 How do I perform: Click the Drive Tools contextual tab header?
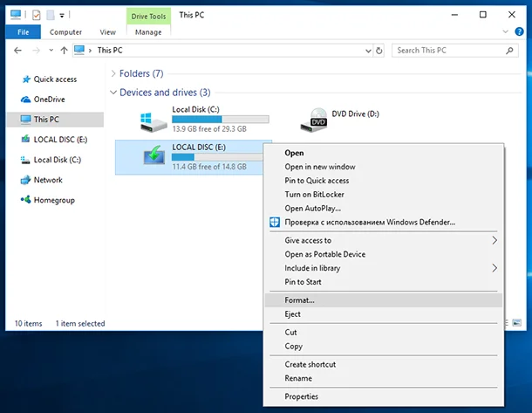coord(148,16)
